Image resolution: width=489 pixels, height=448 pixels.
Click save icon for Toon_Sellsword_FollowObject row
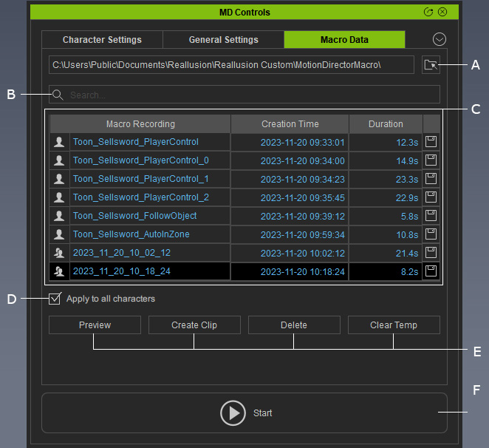click(431, 216)
